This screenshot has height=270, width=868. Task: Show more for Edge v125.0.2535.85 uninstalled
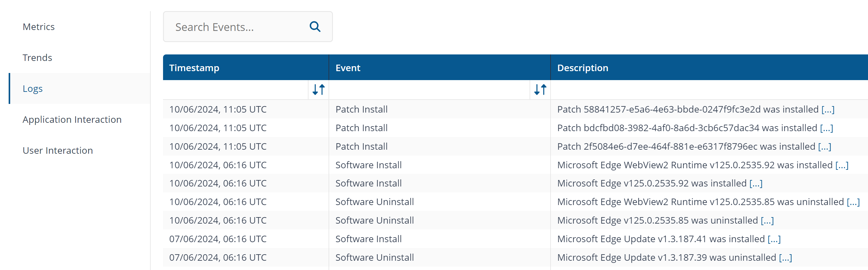click(767, 221)
